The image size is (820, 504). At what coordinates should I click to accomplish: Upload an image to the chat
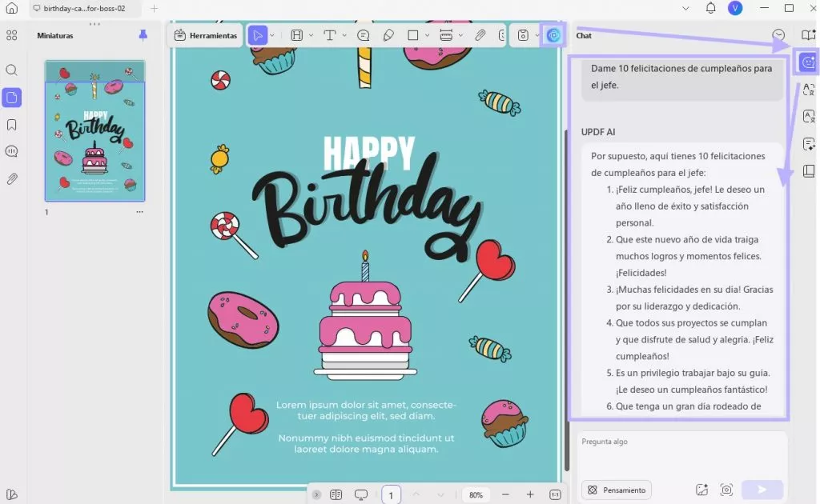pyautogui.click(x=701, y=490)
